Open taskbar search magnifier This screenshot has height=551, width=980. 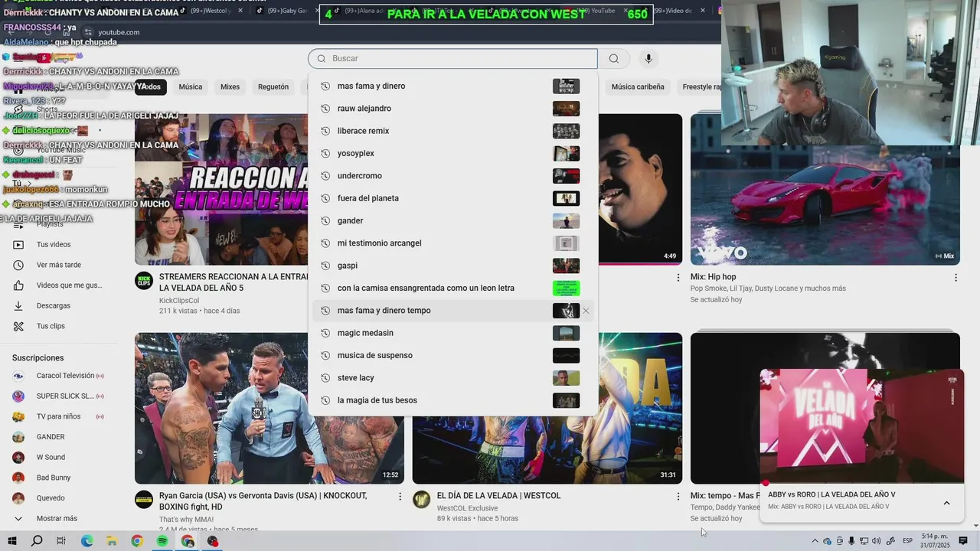coord(37,541)
